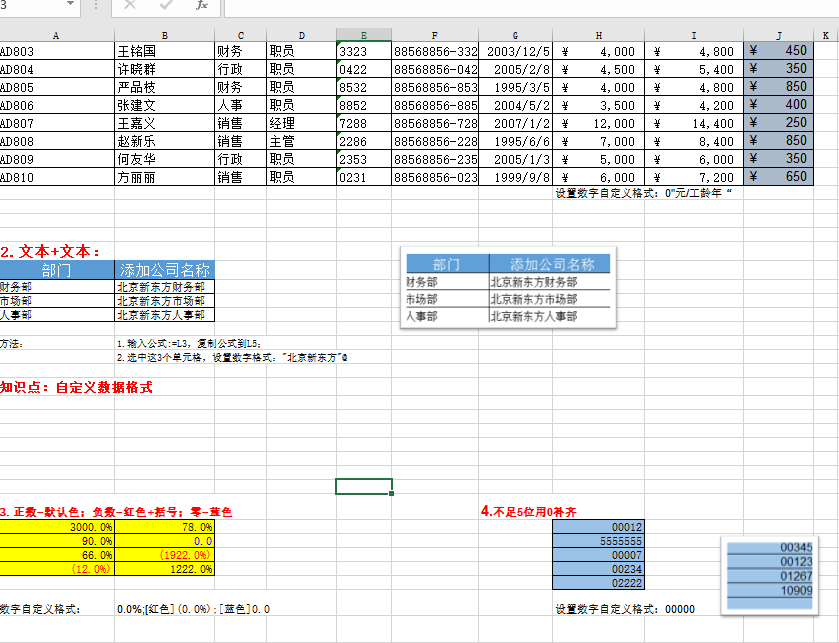This screenshot has height=643, width=839.
Task: Click column J cell showing 450
Action: (x=779, y=51)
